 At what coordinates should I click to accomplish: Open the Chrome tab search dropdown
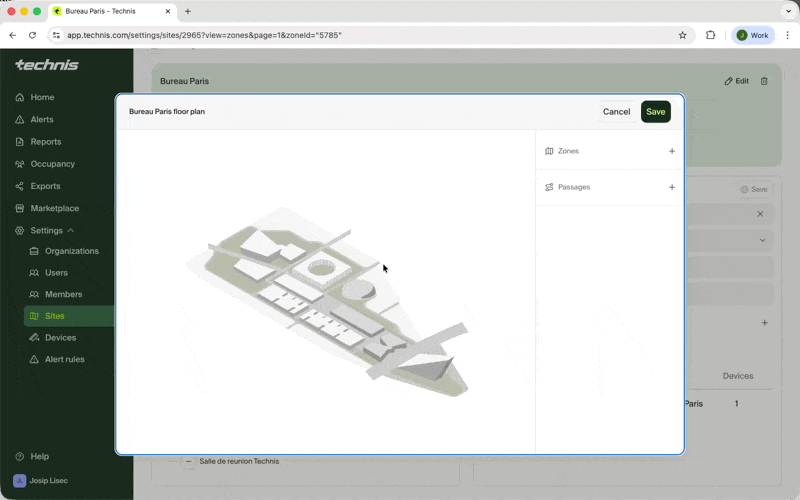[787, 11]
